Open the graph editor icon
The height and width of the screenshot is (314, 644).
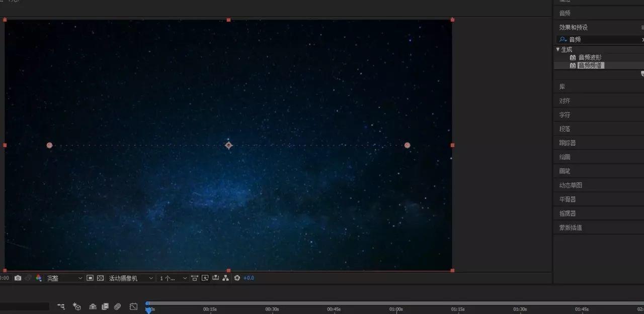pos(133,306)
